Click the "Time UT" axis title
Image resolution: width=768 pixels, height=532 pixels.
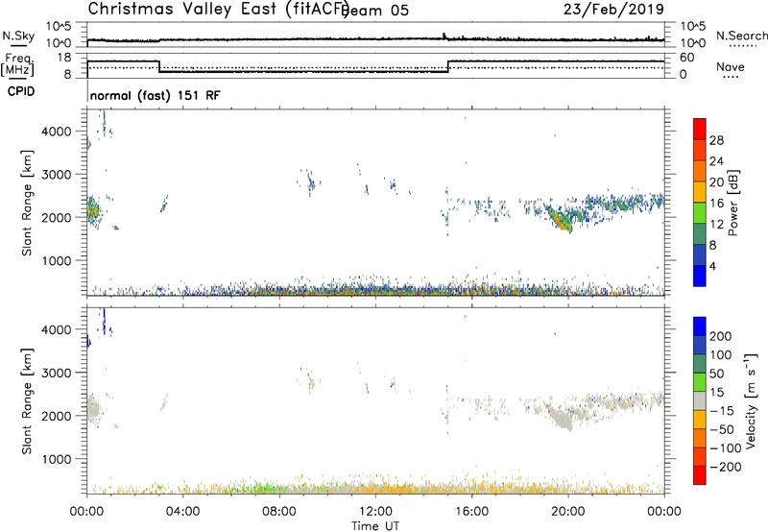(x=375, y=525)
